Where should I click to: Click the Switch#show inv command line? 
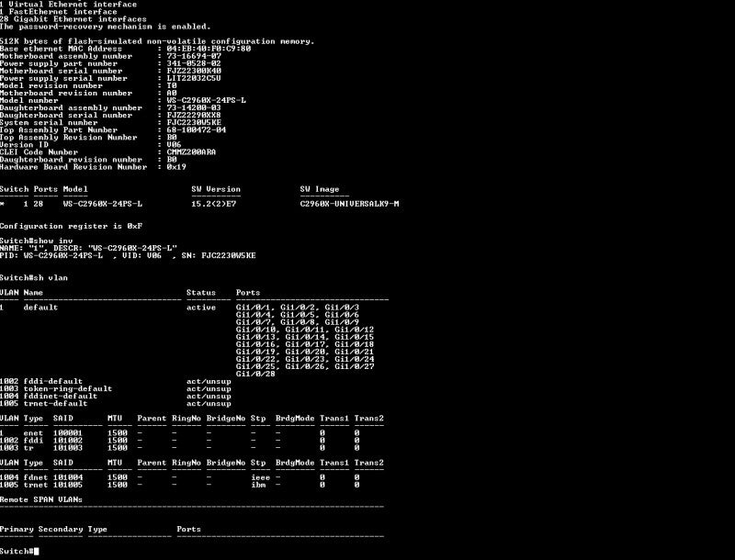37,241
